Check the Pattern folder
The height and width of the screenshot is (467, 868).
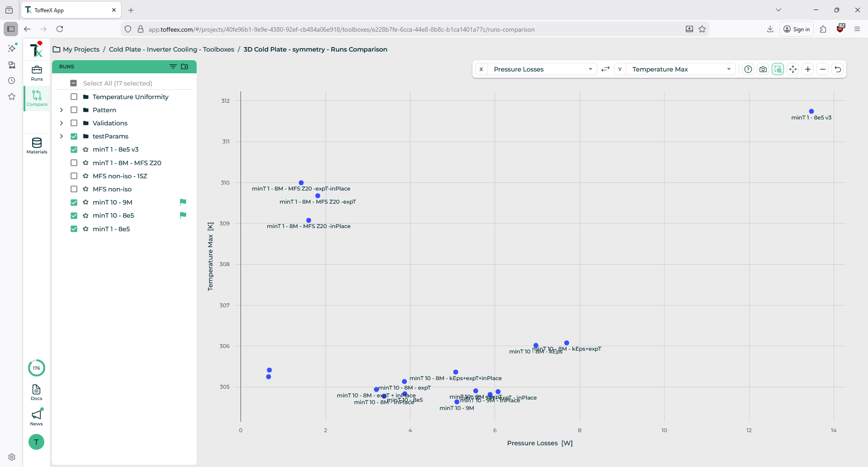pos(74,110)
